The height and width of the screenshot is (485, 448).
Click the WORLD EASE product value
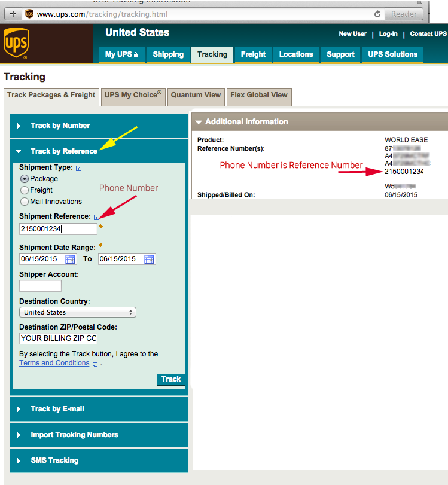406,140
